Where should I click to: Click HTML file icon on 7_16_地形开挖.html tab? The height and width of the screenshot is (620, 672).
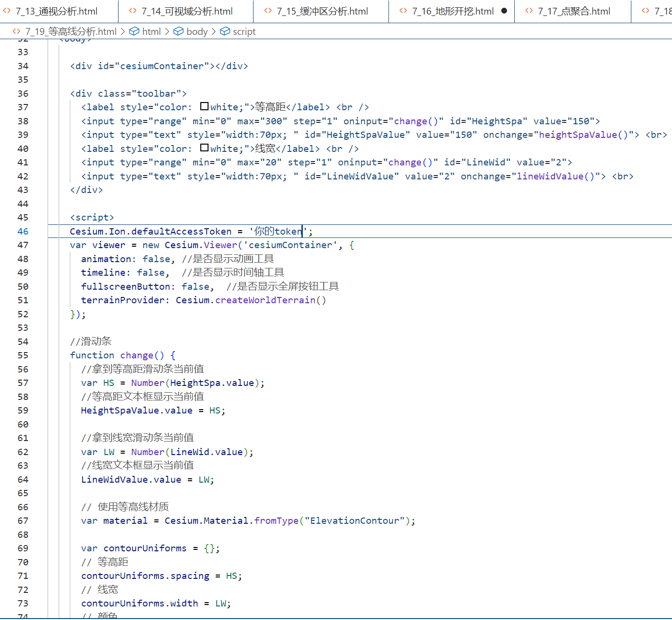[x=403, y=11]
